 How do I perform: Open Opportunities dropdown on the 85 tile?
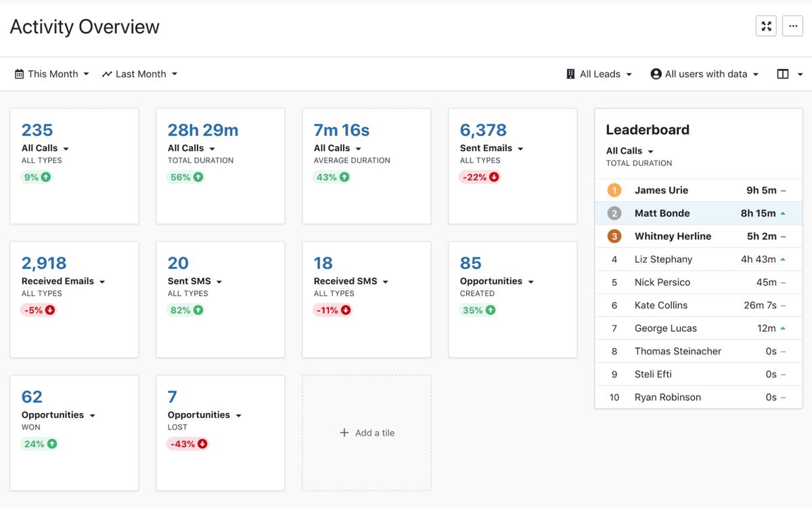[497, 281]
